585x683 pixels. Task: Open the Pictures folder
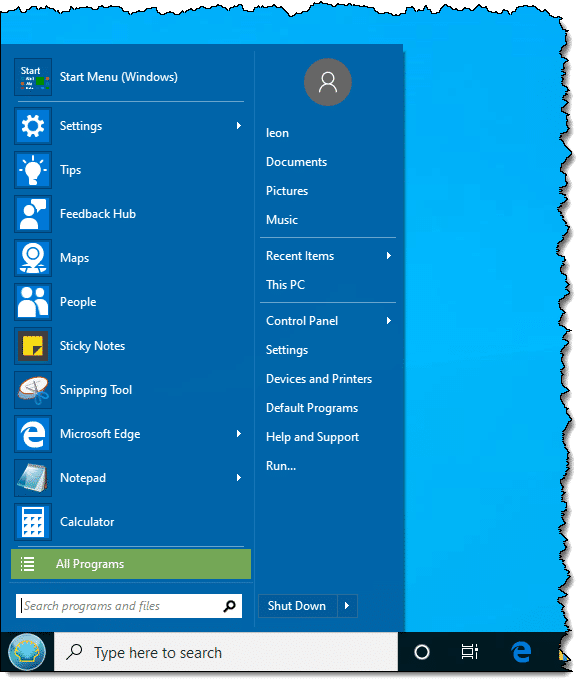[287, 191]
